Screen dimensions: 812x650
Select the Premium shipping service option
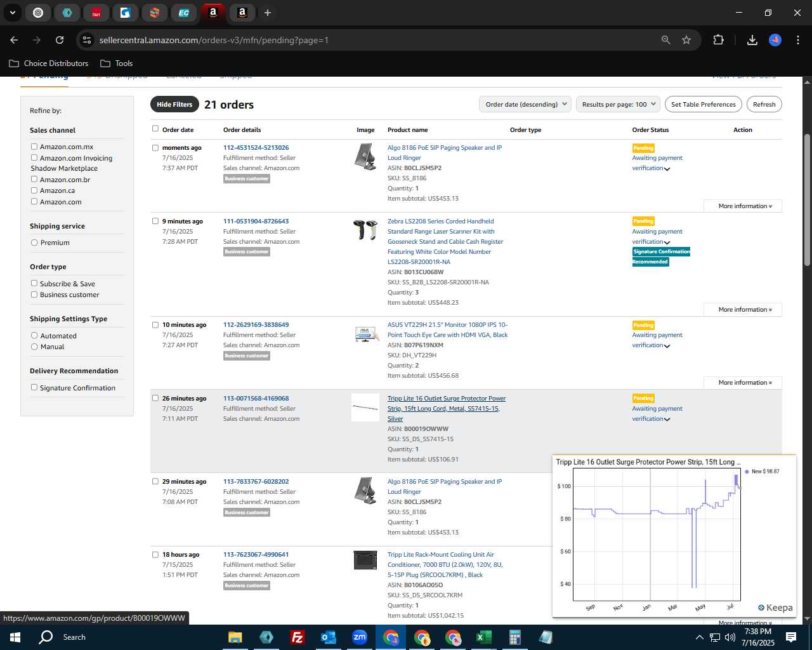click(x=34, y=242)
